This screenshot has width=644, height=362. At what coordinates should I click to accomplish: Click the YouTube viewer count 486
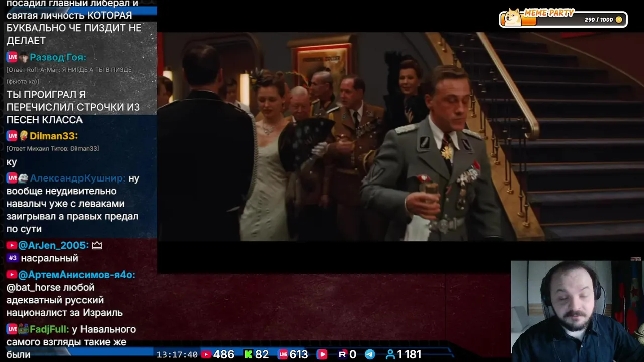(x=224, y=354)
